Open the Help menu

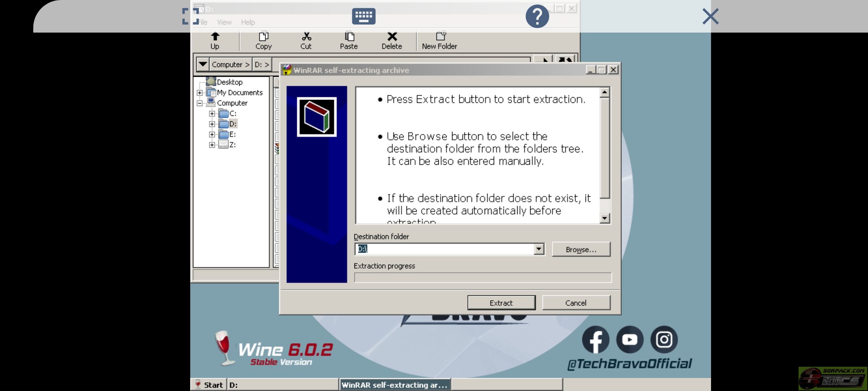(x=248, y=22)
